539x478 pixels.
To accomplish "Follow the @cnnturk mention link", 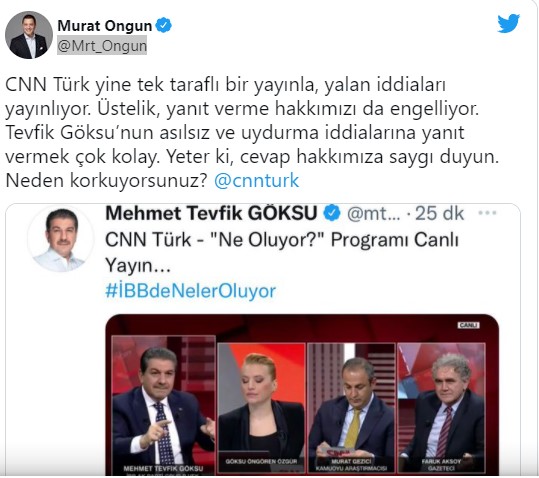I will [256, 181].
